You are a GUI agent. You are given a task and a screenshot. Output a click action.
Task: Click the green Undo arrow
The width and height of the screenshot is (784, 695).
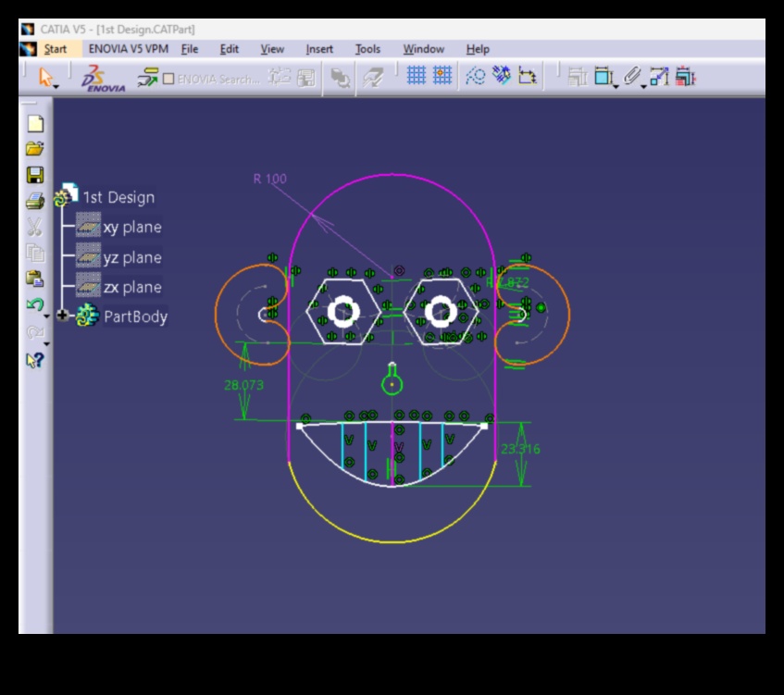click(x=34, y=304)
